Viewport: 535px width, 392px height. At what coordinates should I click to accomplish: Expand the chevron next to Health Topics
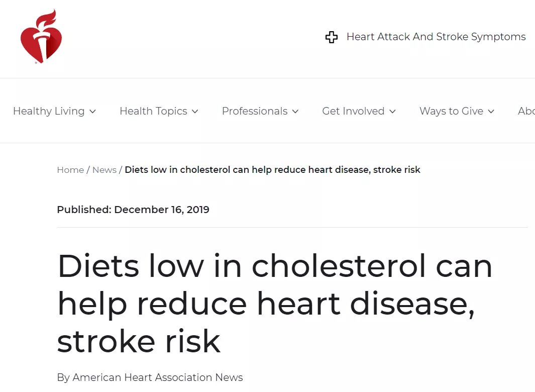click(x=195, y=112)
